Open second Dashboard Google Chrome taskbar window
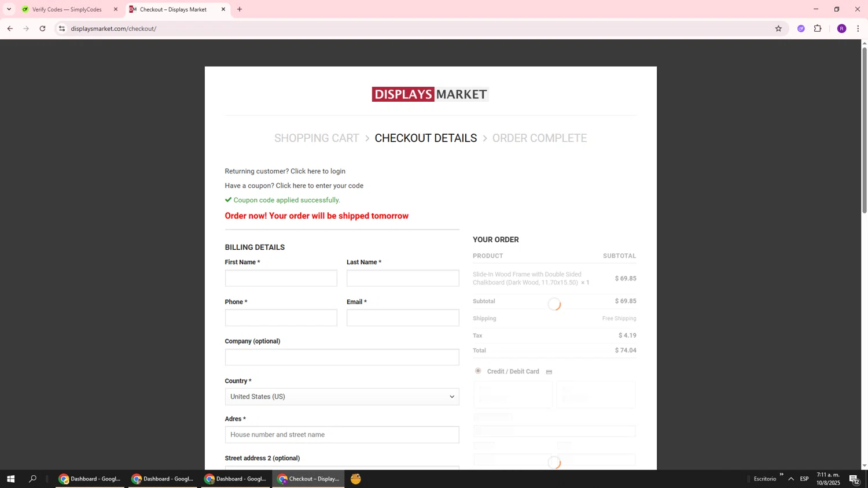Image resolution: width=868 pixels, height=488 pixels. click(163, 479)
